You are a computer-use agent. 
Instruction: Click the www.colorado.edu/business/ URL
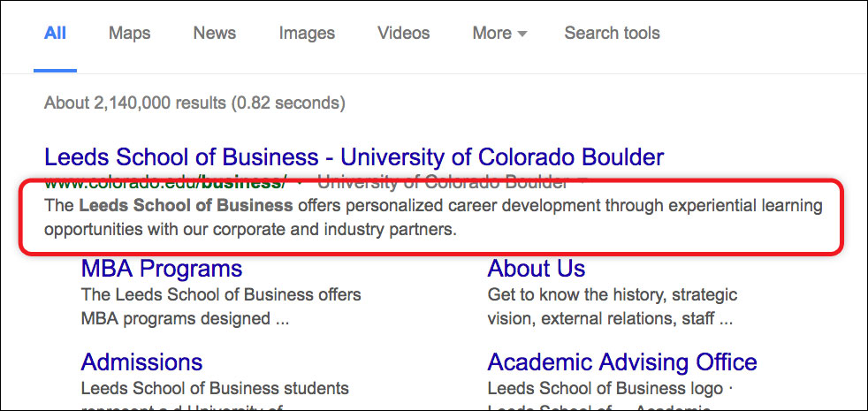(165, 181)
